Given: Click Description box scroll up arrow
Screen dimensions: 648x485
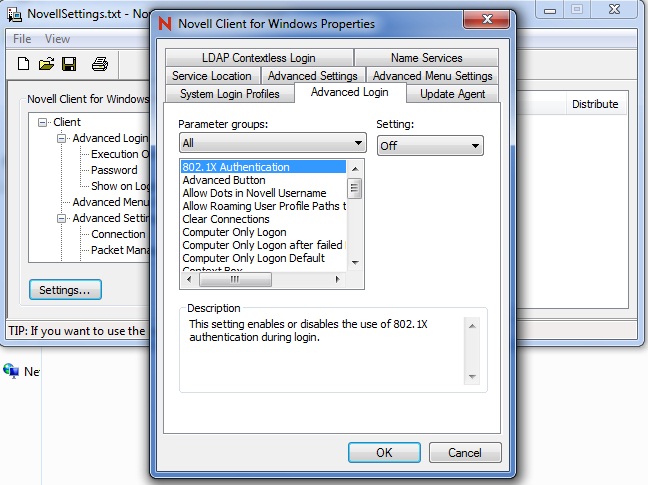Looking at the screenshot, I should (x=472, y=326).
